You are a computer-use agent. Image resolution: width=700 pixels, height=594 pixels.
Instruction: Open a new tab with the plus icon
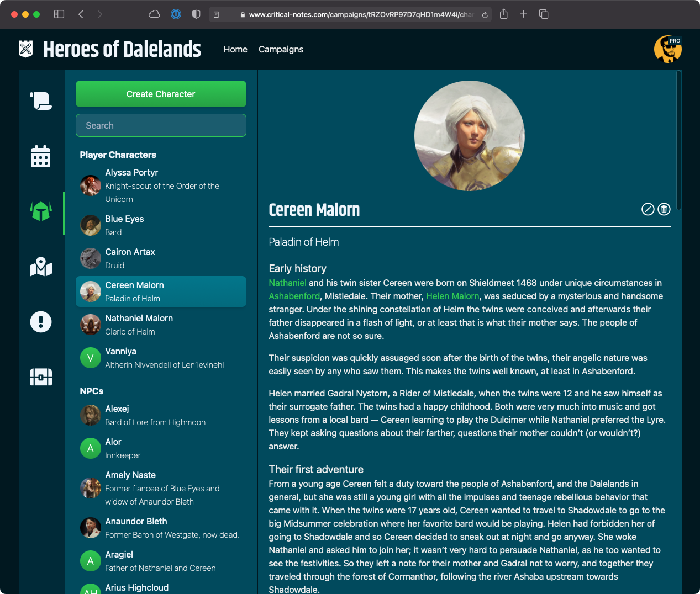pos(523,14)
